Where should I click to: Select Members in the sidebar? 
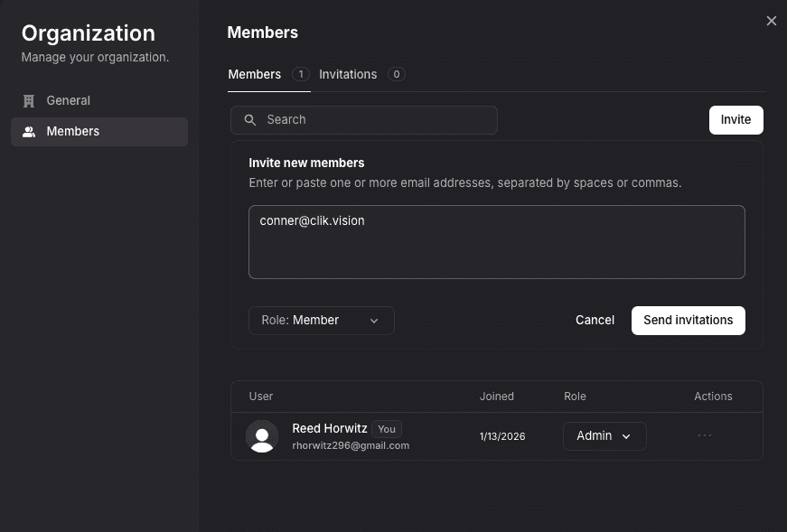click(73, 132)
